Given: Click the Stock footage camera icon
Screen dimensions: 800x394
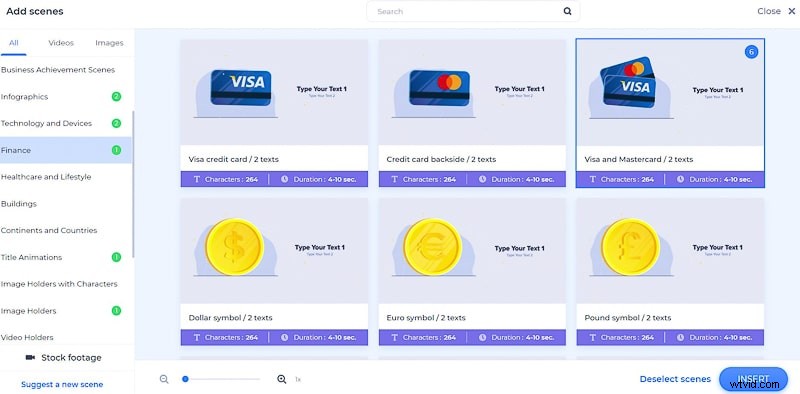Looking at the screenshot, I should 30,358.
